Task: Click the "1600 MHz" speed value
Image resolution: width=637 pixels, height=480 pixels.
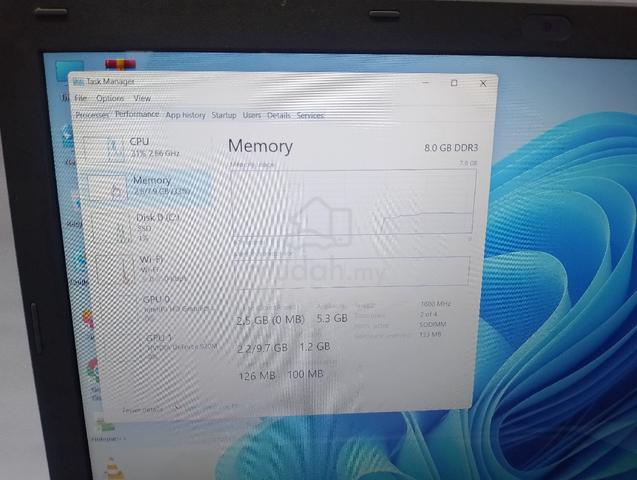Action: tap(436, 304)
